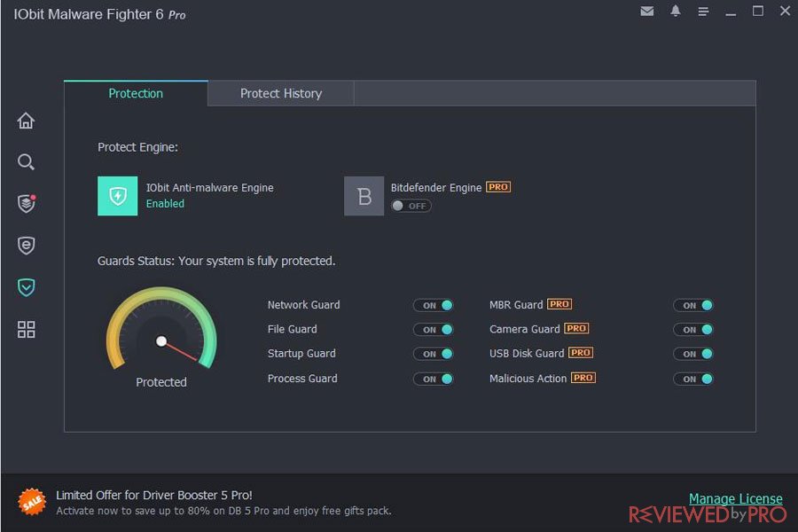This screenshot has width=798, height=532.
Task: Click the IObit Anti-malware Engine label
Action: pyautogui.click(x=210, y=187)
